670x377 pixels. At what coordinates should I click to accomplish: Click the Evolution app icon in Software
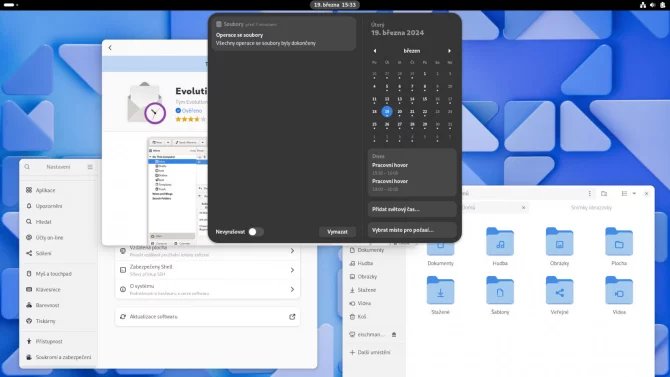pyautogui.click(x=147, y=103)
